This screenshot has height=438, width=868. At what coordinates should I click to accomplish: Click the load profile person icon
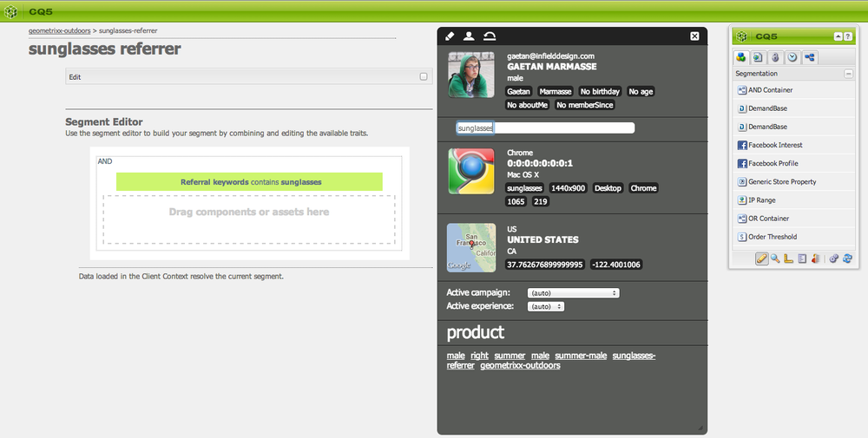469,36
